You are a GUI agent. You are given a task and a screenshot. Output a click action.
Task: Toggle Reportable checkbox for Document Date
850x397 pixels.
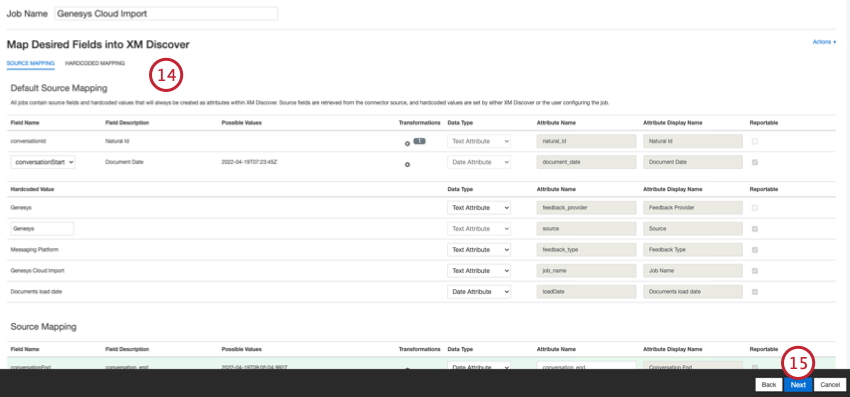(755, 162)
